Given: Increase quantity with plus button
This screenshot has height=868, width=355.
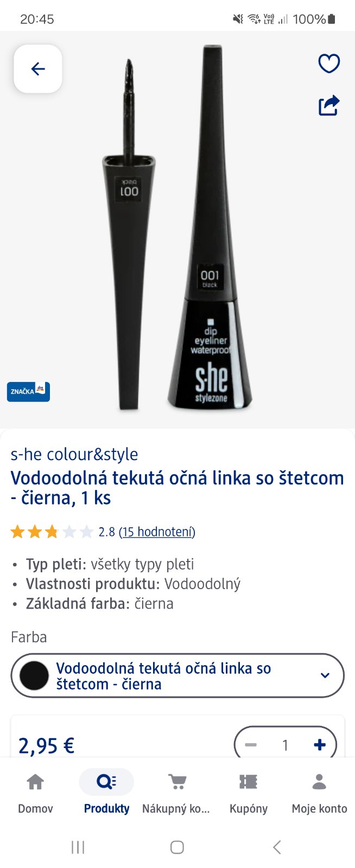Looking at the screenshot, I should pyautogui.click(x=320, y=745).
